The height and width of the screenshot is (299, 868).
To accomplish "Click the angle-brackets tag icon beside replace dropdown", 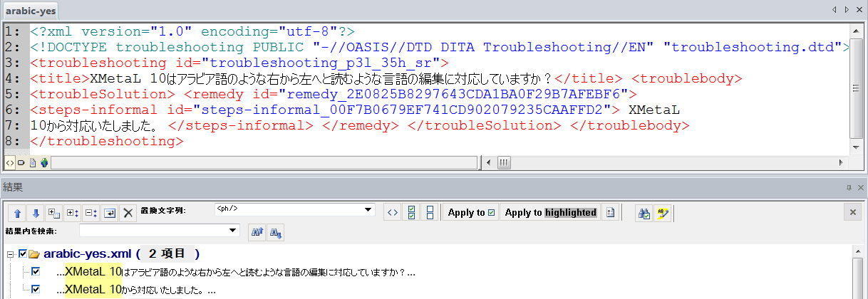I will [391, 213].
